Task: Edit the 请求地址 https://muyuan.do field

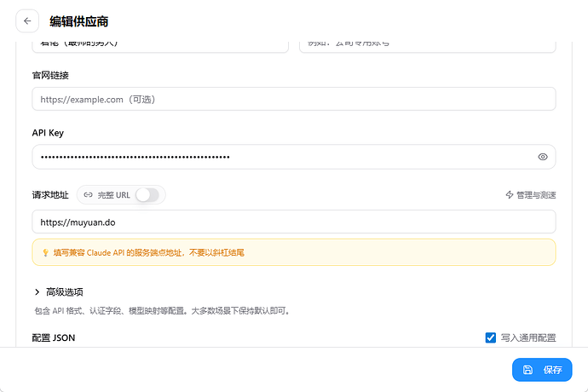Action: 294,222
